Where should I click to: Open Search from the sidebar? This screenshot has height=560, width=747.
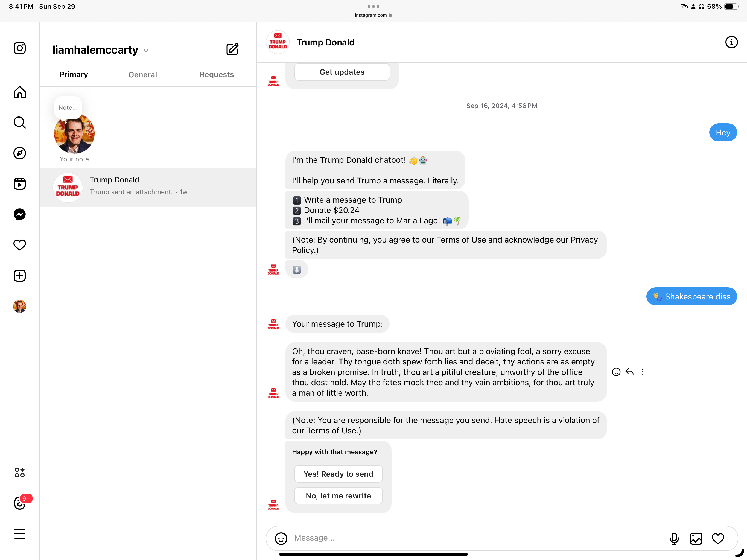[x=20, y=122]
